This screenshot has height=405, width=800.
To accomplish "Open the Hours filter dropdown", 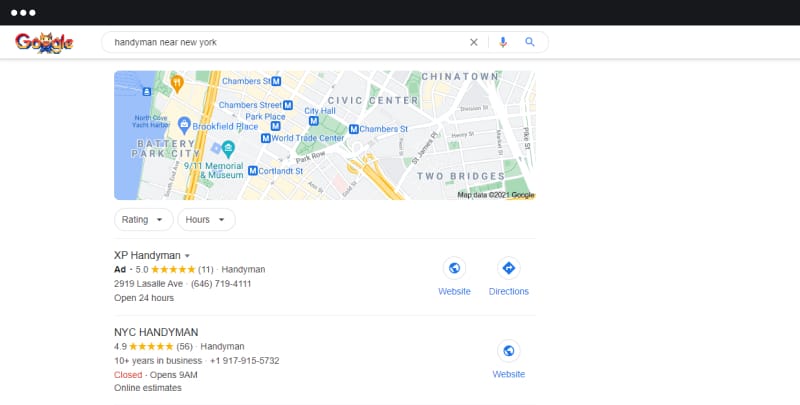I will 206,219.
